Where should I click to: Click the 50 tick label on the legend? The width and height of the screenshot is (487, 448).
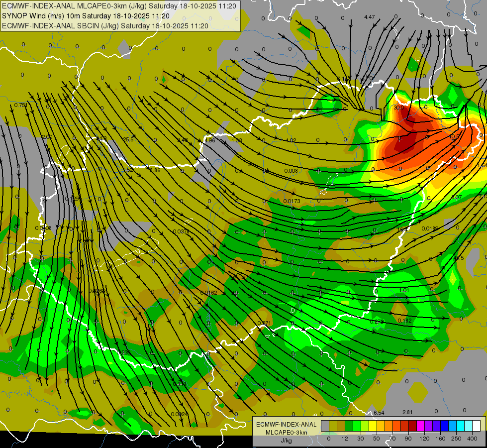click(x=377, y=439)
